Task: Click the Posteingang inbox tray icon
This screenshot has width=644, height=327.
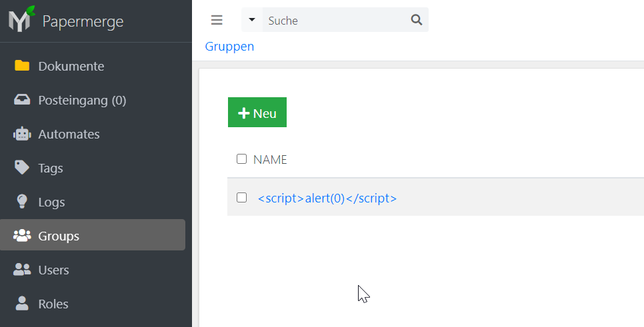Action: (22, 100)
